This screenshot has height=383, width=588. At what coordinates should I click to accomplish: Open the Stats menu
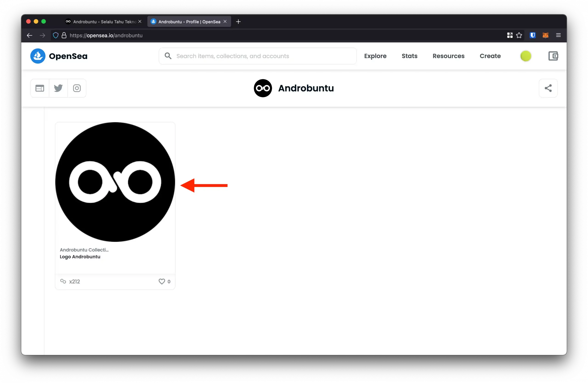coord(409,56)
